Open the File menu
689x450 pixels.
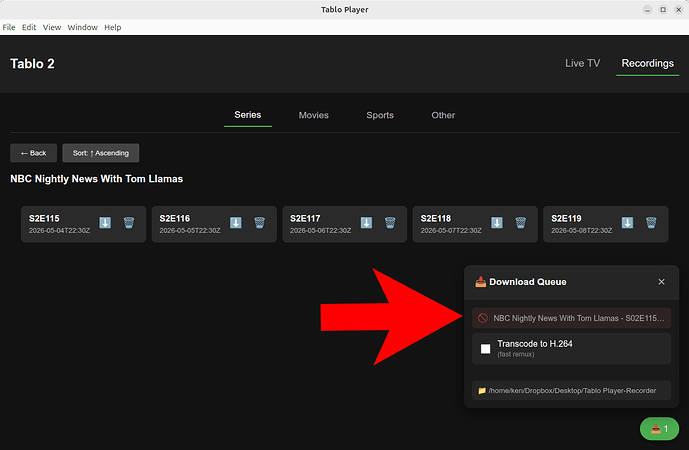pos(9,27)
